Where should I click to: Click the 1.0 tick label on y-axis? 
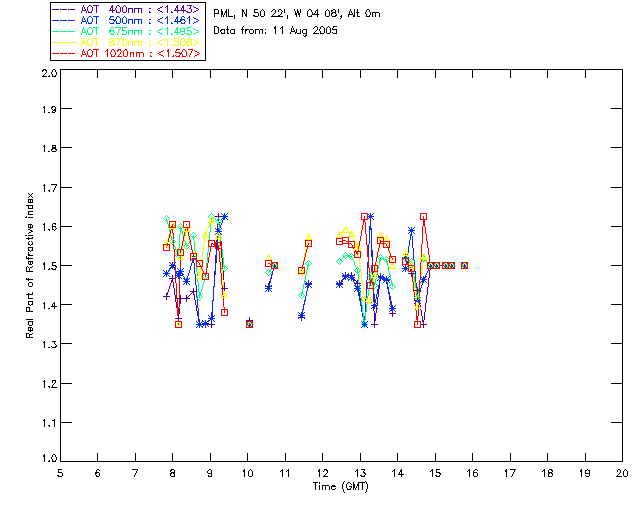click(48, 459)
